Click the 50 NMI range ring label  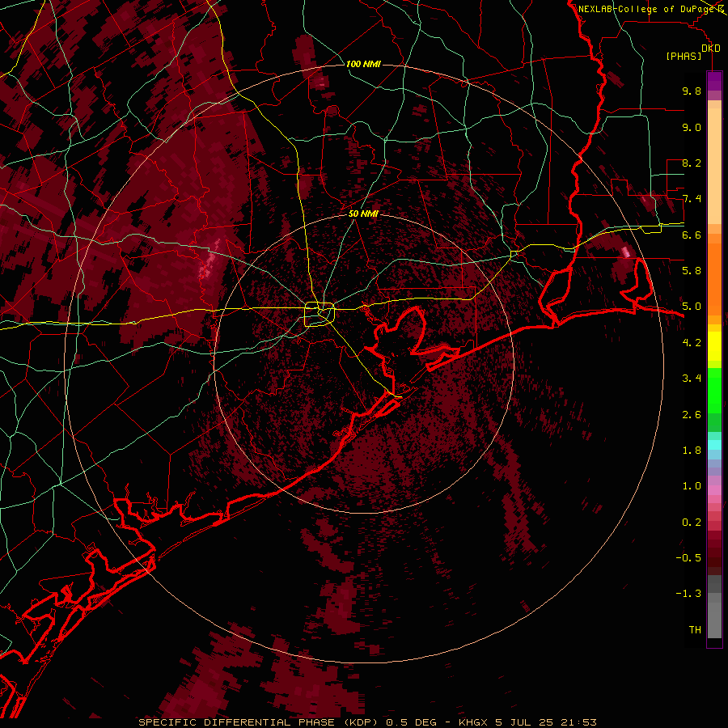coord(363,214)
